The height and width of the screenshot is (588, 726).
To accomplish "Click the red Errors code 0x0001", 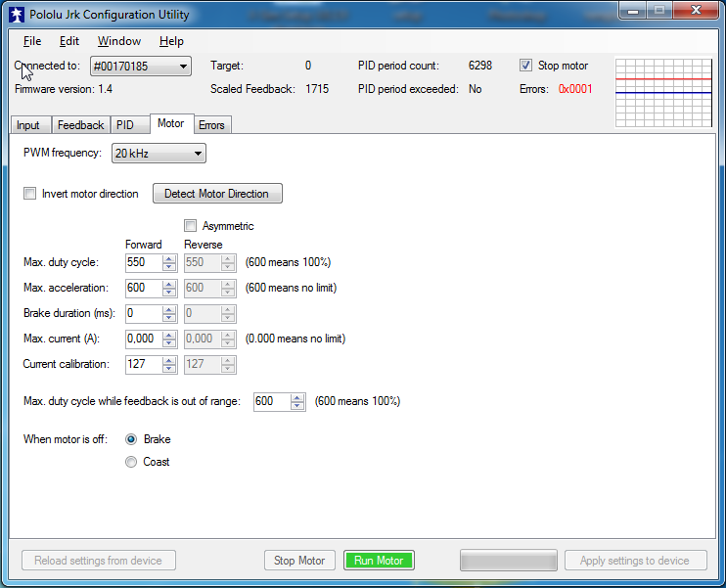I will tap(575, 89).
